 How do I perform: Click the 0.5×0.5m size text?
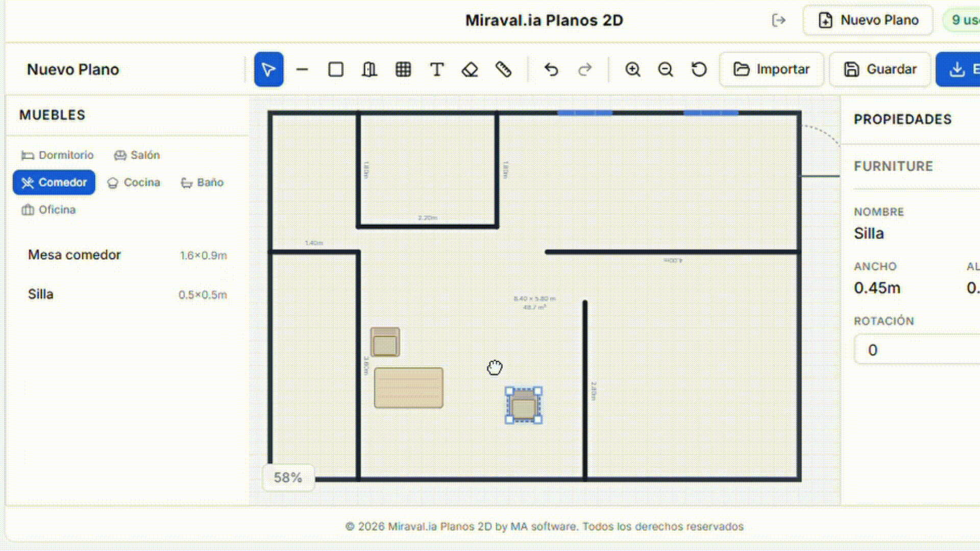(203, 295)
